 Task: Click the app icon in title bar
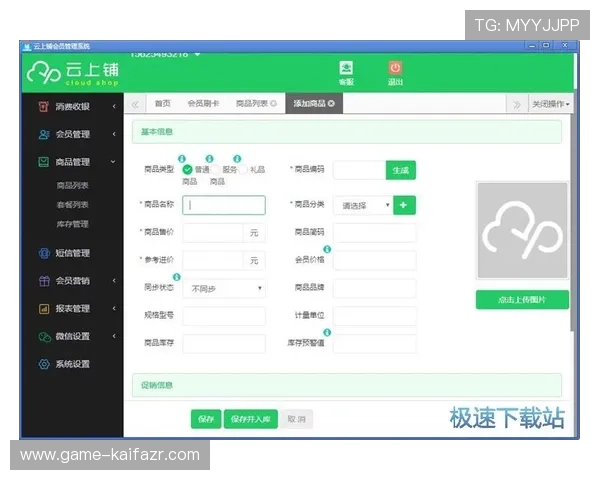(26, 47)
